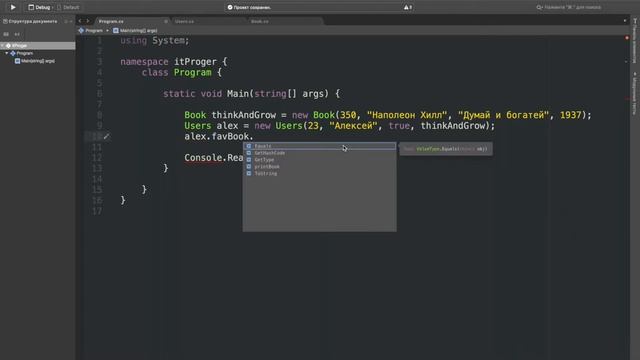Viewport: 640px width, 360px height.
Task: Click method icon beside Equals suggestion
Action: pyautogui.click(x=249, y=146)
